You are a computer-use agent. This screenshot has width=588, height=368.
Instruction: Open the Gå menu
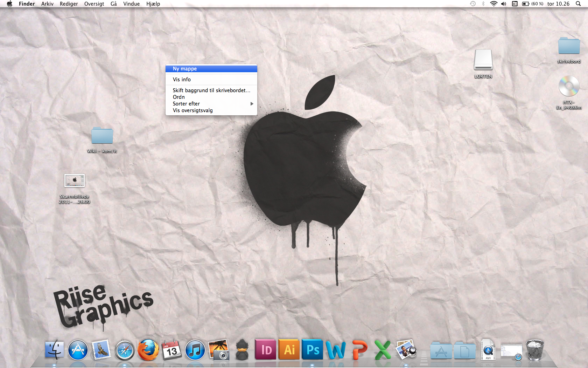(x=114, y=4)
